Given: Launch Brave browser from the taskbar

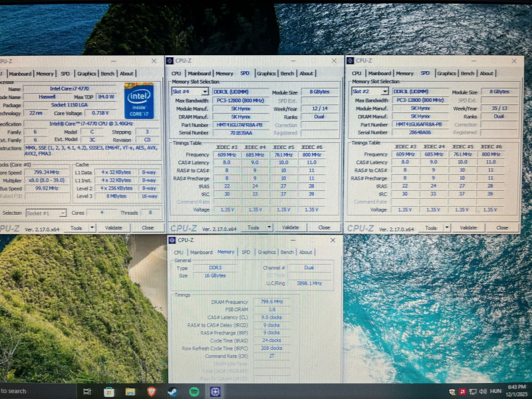Looking at the screenshot, I should pyautogui.click(x=152, y=392).
